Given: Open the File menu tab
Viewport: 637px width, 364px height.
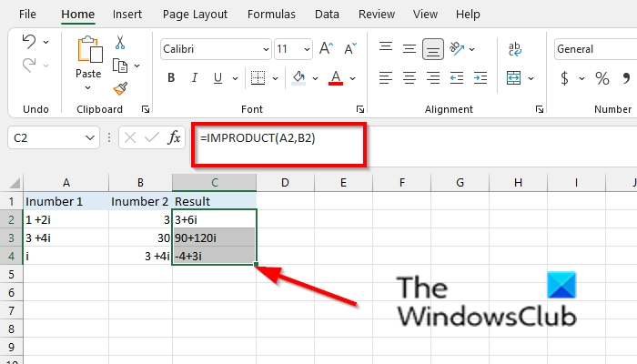Looking at the screenshot, I should tap(27, 15).
